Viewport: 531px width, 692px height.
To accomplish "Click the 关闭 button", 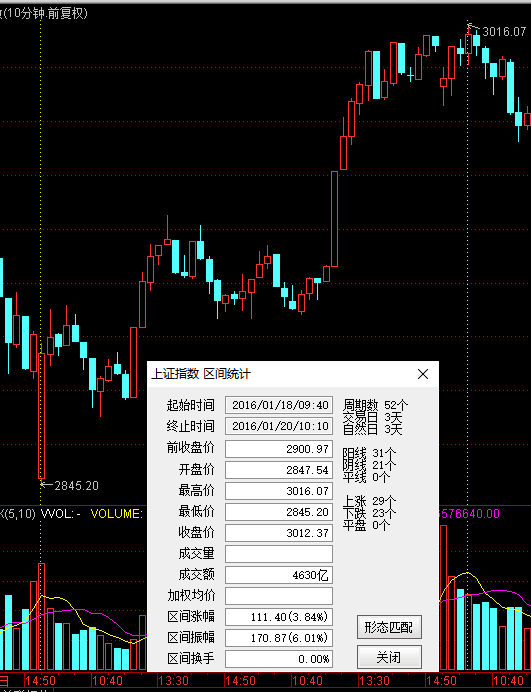I will tap(389, 657).
